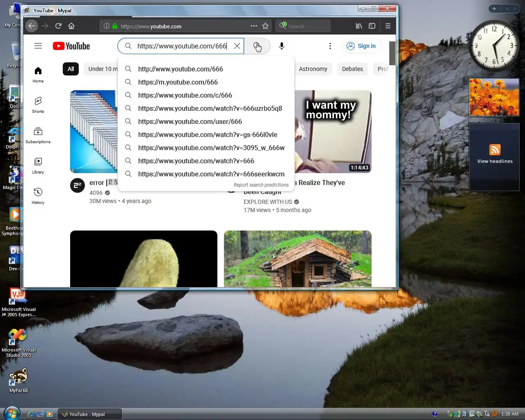Image resolution: width=525 pixels, height=420 pixels.
Task: Choose suggestion ending with watch?v=666seerkwcm
Action: [206, 174]
